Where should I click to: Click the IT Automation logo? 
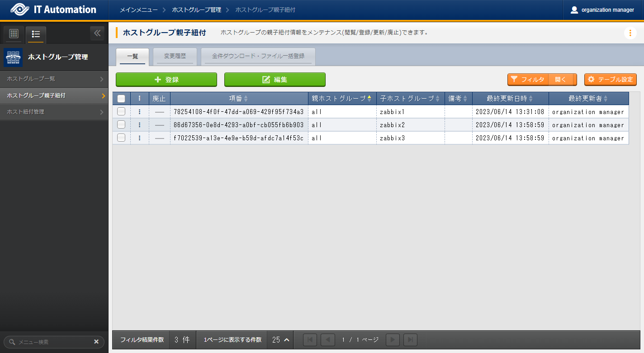point(53,10)
